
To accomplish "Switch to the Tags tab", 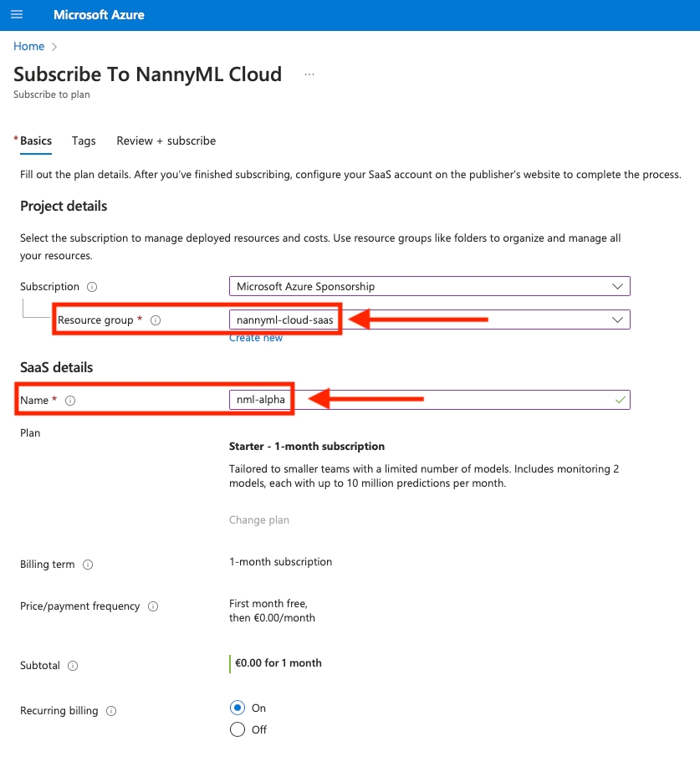I will [84, 141].
